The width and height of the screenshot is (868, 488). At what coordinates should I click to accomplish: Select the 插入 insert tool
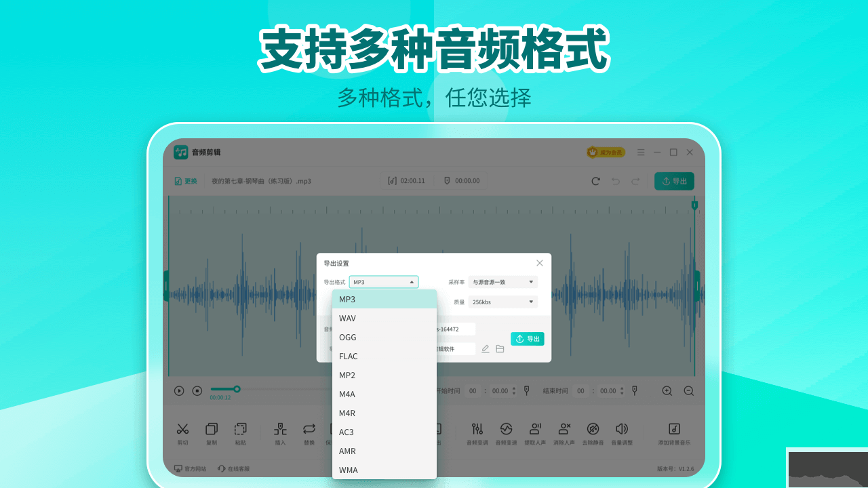[280, 434]
